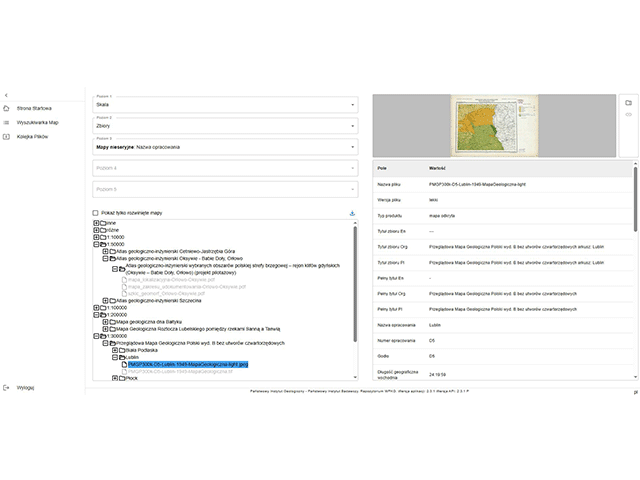Click the 'Długość geograficzna wschodnia' label
The width and height of the screenshot is (640, 480).
(x=398, y=375)
